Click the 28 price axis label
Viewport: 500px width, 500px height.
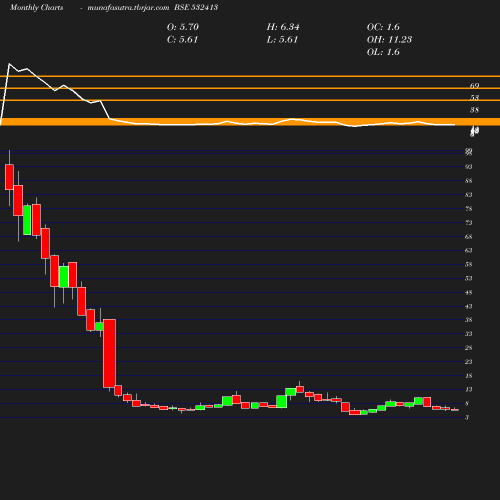point(469,348)
